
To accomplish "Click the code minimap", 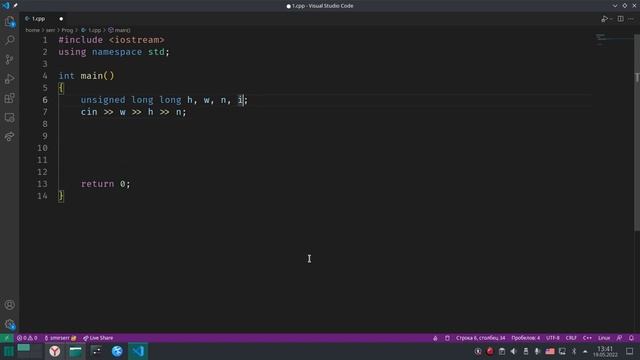I will coord(613,40).
